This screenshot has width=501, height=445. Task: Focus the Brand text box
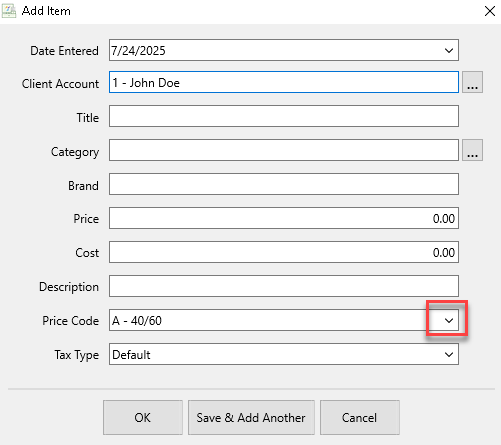[284, 184]
